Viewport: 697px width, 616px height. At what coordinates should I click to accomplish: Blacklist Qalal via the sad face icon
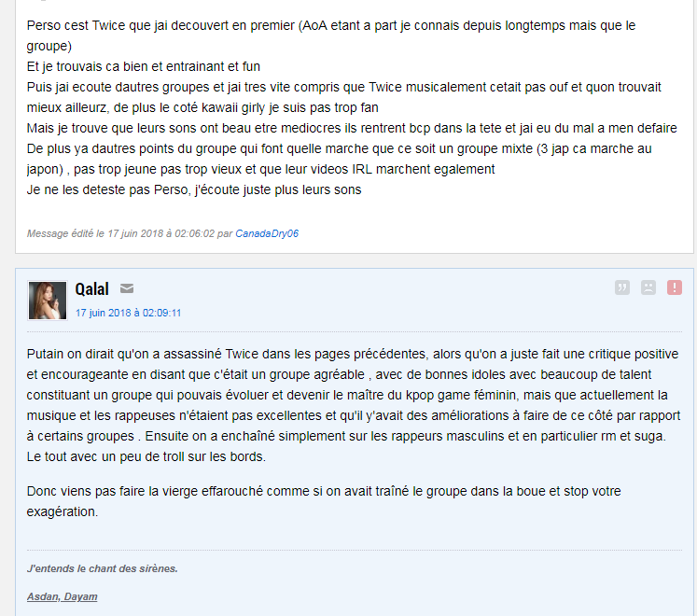648,287
